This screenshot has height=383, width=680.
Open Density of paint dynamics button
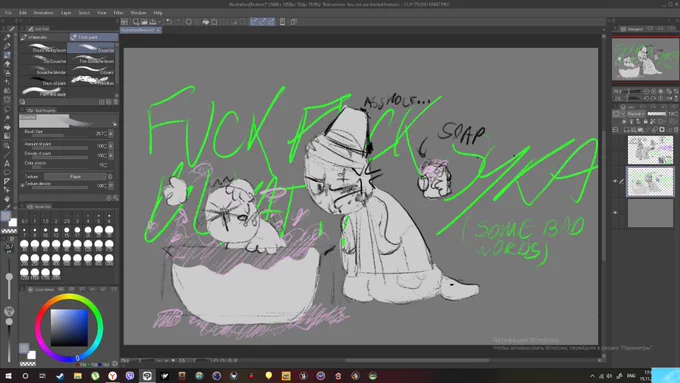[x=111, y=155]
